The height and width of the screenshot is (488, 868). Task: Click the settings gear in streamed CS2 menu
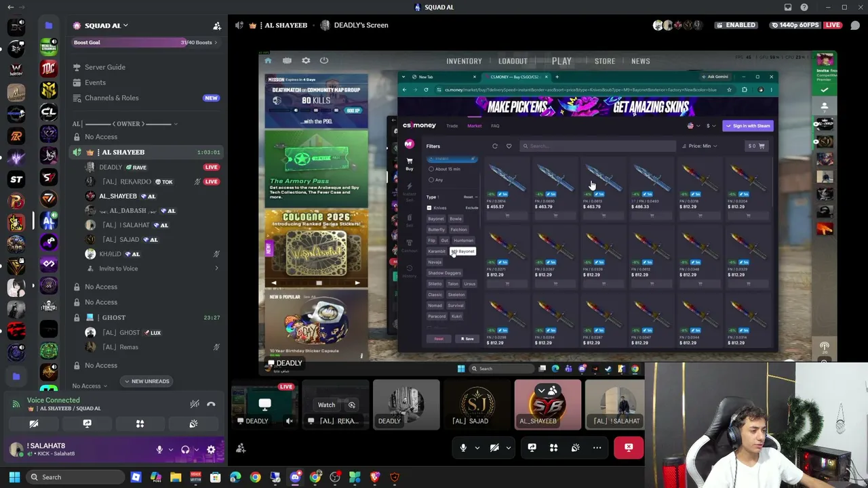[x=306, y=60]
